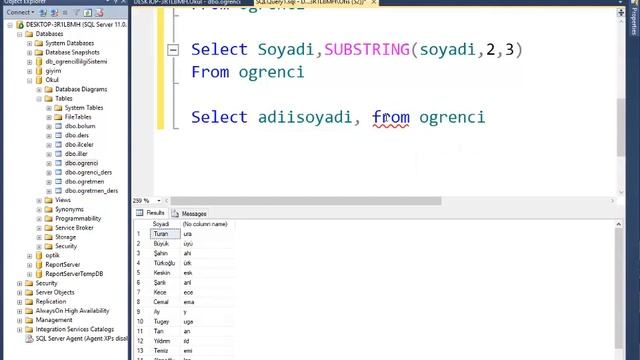Select the Server Objects folder
Screen dimensions: 640x360
point(55,292)
